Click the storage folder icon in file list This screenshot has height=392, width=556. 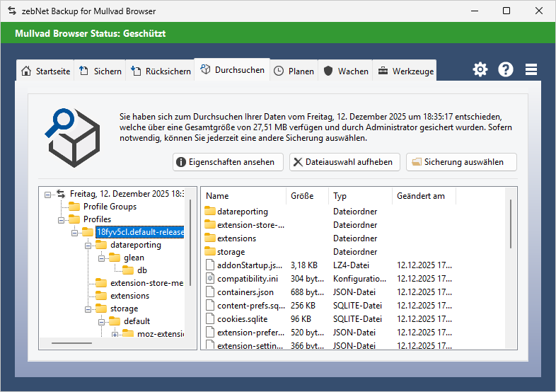coord(209,252)
